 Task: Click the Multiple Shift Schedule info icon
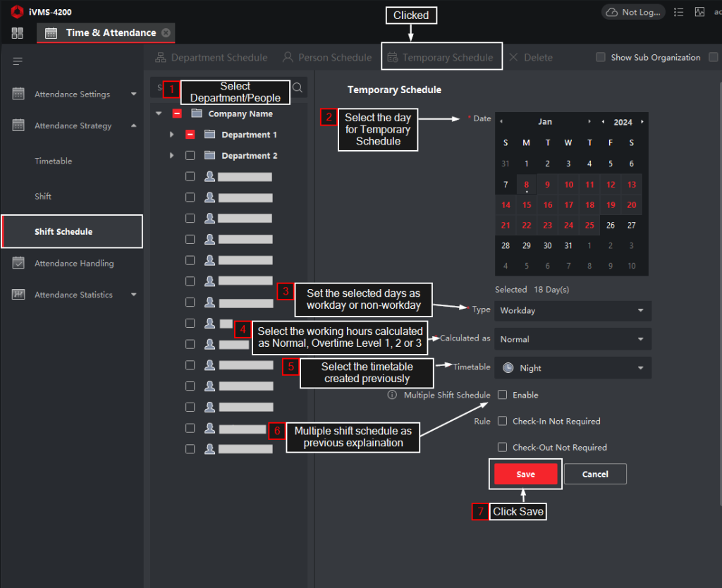pos(392,395)
